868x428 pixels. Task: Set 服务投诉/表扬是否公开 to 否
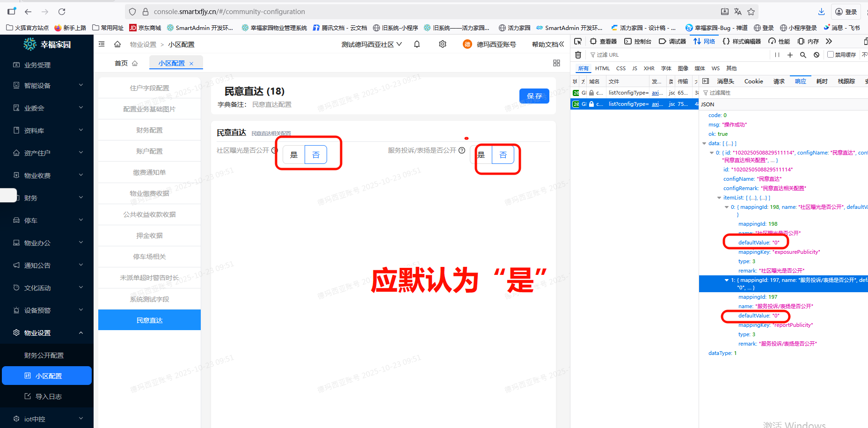503,155
